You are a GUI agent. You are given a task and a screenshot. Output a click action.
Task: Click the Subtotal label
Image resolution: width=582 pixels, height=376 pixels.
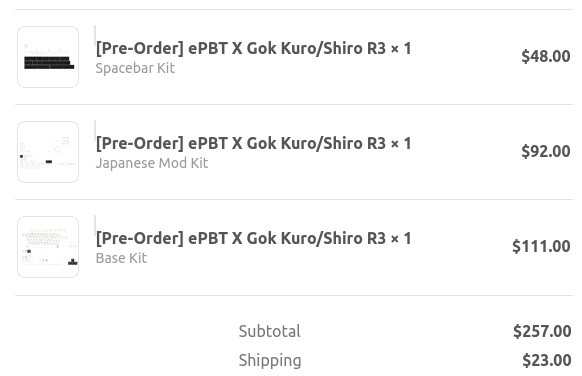pyautogui.click(x=269, y=331)
